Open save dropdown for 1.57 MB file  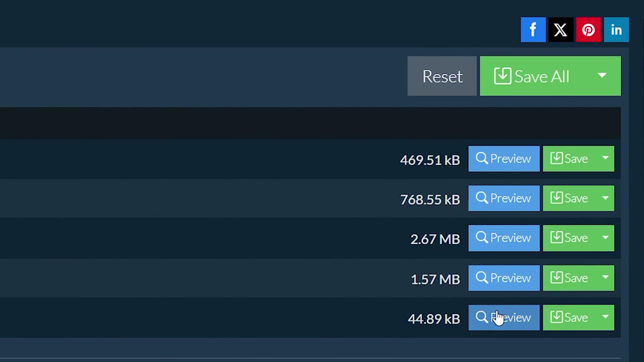click(x=605, y=278)
